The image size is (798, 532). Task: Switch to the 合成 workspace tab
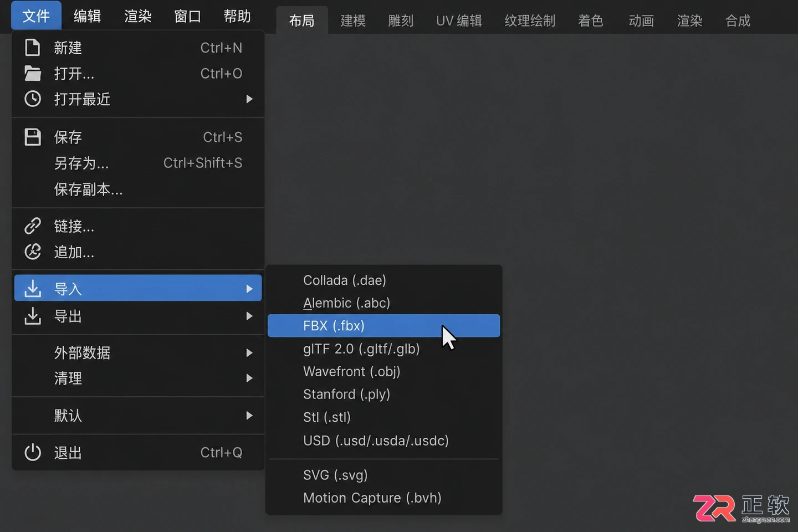(x=738, y=21)
